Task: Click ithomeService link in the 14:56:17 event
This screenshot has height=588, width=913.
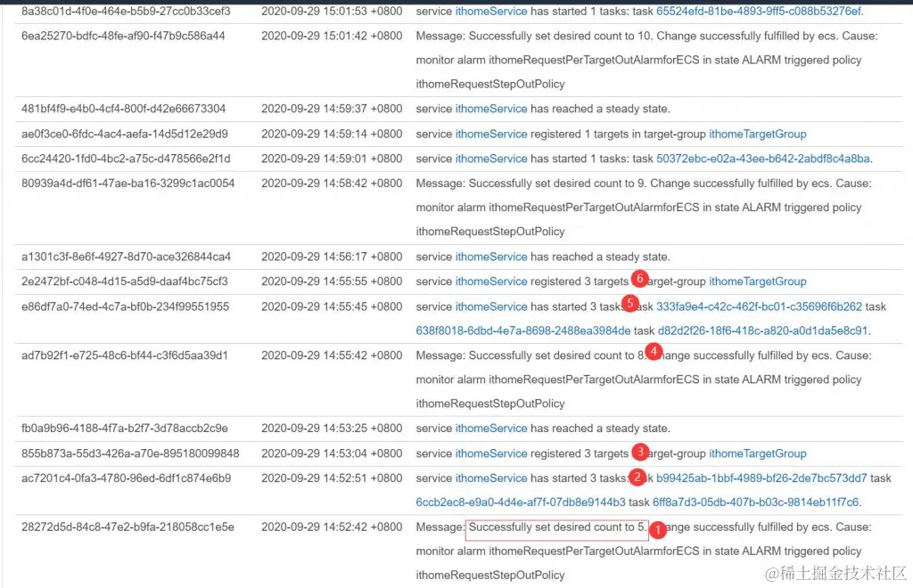Action: click(491, 257)
